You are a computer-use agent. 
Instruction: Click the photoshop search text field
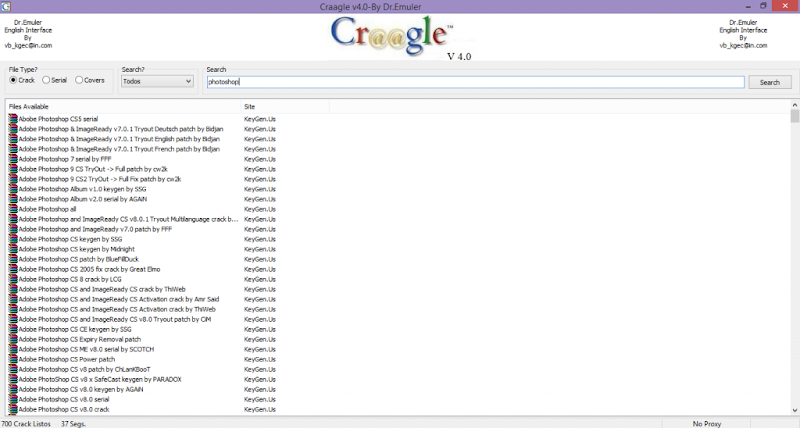475,82
